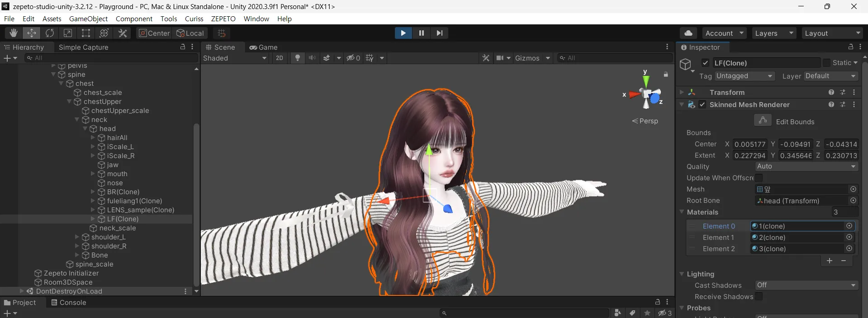Toggle hidden objects visibility counter in Scene
868x318 pixels.
tap(353, 58)
